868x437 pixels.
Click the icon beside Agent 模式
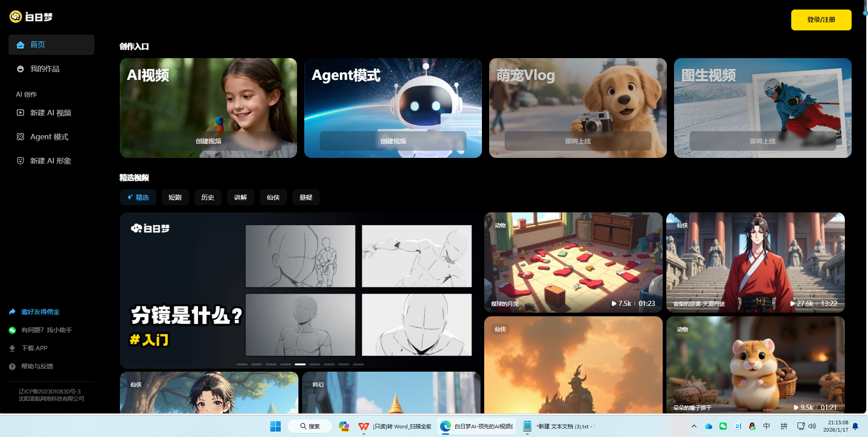20,137
